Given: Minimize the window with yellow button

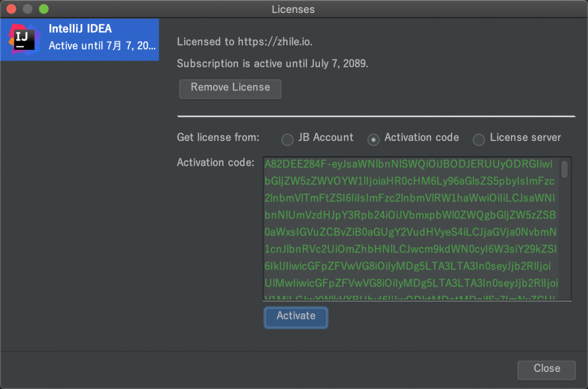Looking at the screenshot, I should pyautogui.click(x=27, y=9).
